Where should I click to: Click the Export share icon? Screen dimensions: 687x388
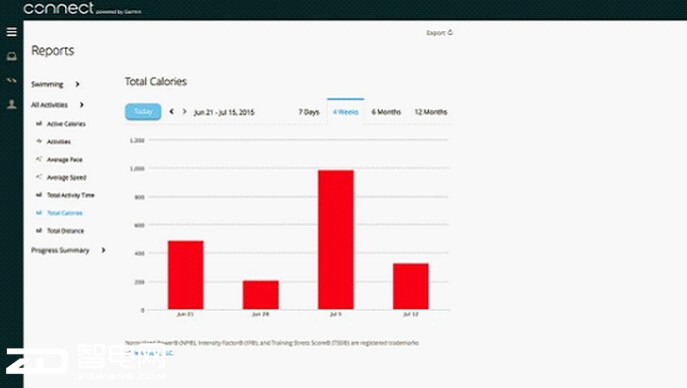(x=450, y=32)
